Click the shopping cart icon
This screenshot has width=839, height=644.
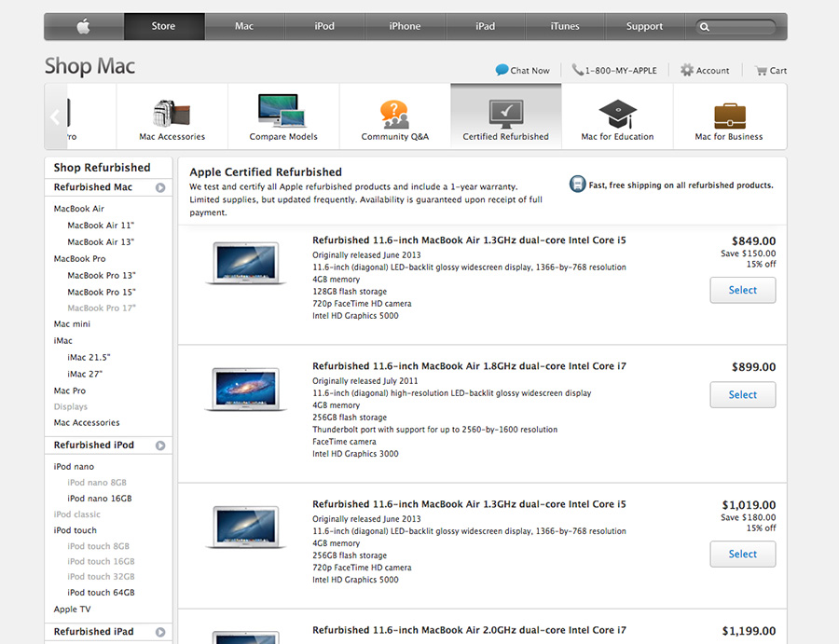click(x=761, y=71)
